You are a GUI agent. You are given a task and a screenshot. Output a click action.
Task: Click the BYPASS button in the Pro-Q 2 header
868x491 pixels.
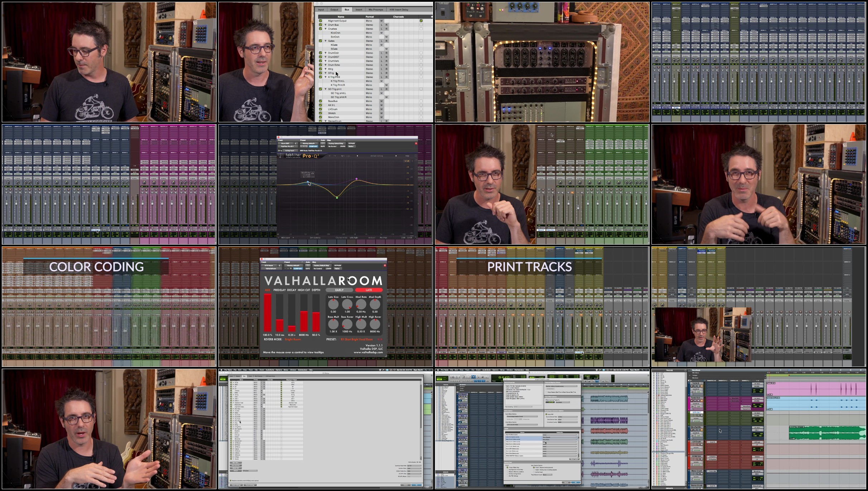pos(351,143)
